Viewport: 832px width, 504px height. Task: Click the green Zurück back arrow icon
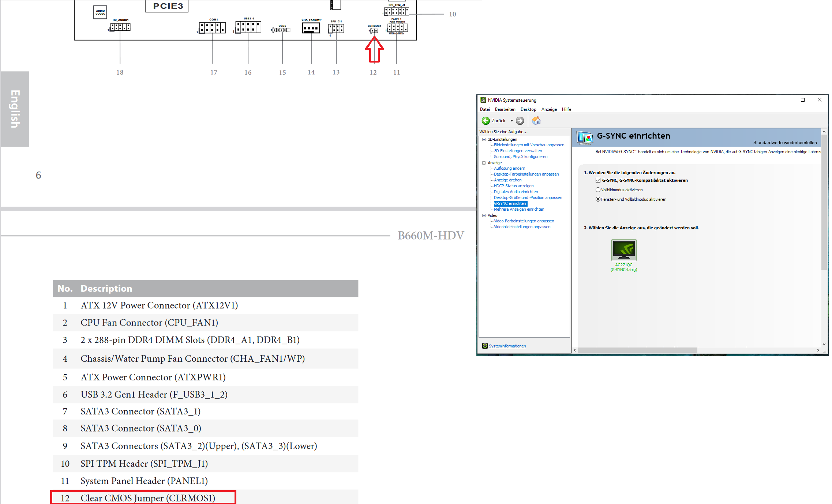(486, 121)
